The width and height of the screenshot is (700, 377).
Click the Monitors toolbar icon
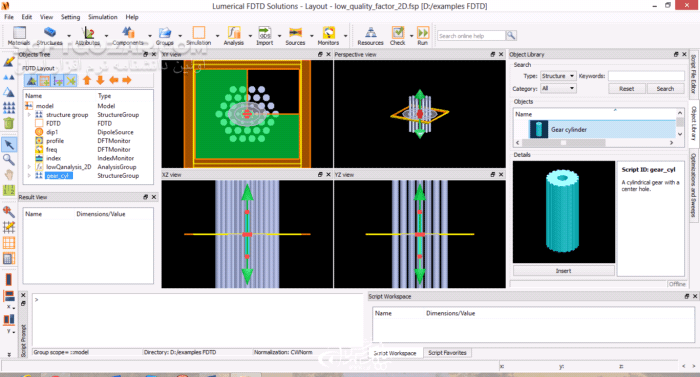click(329, 33)
